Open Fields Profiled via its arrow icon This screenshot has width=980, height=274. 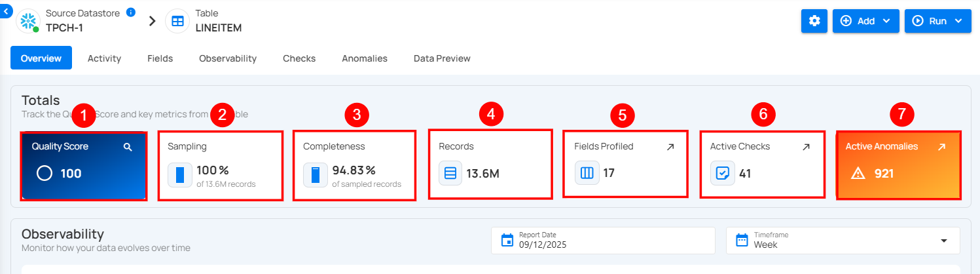tap(670, 147)
